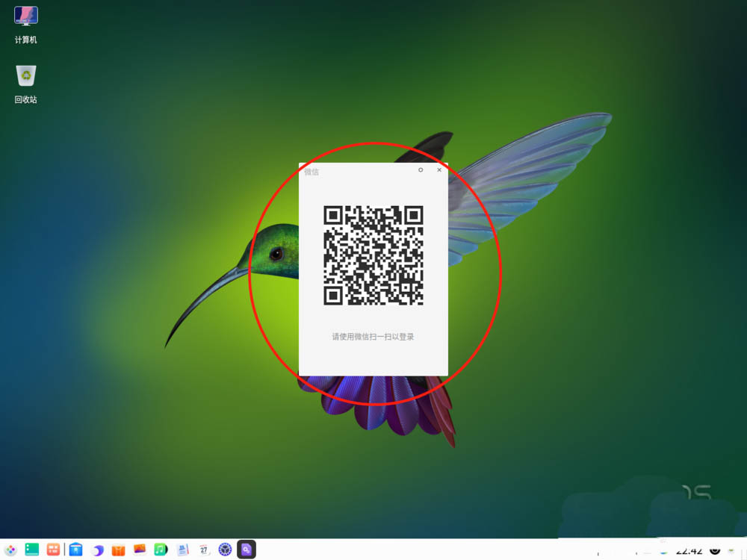This screenshot has width=747, height=560.
Task: Open the calendar icon showing 27
Action: (204, 550)
